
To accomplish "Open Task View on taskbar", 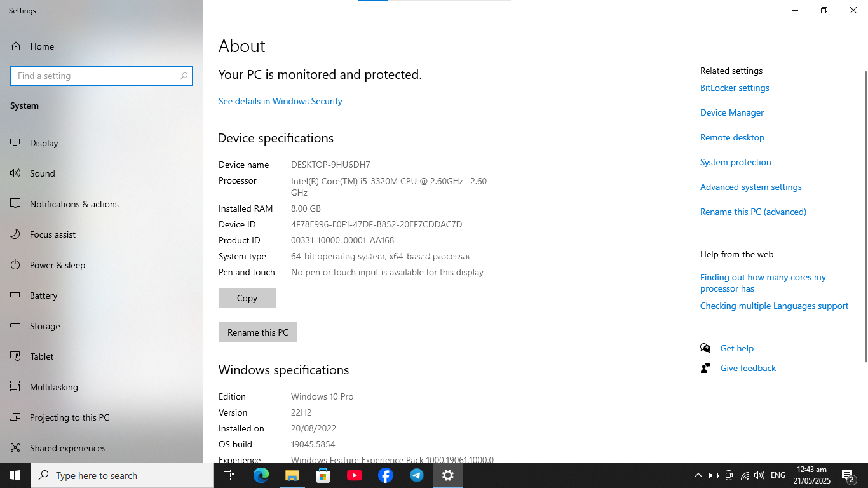I will (x=229, y=475).
